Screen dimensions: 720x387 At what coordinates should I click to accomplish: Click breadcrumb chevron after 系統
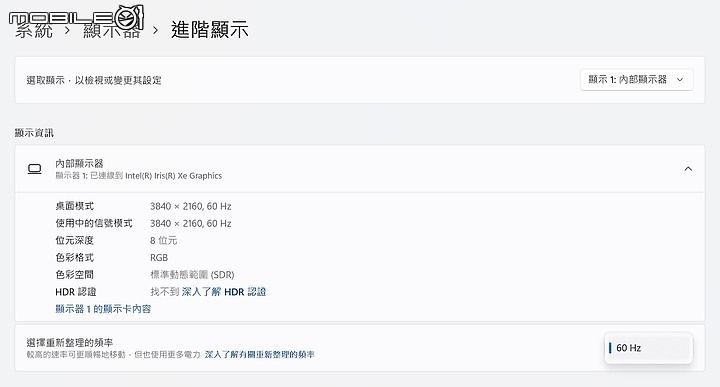pyautogui.click(x=68, y=31)
